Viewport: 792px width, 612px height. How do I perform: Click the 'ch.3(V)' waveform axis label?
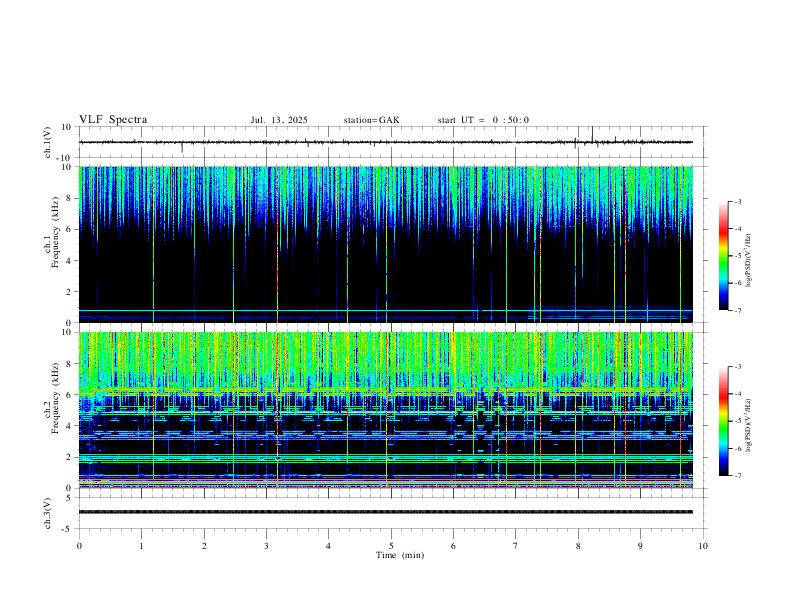click(48, 513)
